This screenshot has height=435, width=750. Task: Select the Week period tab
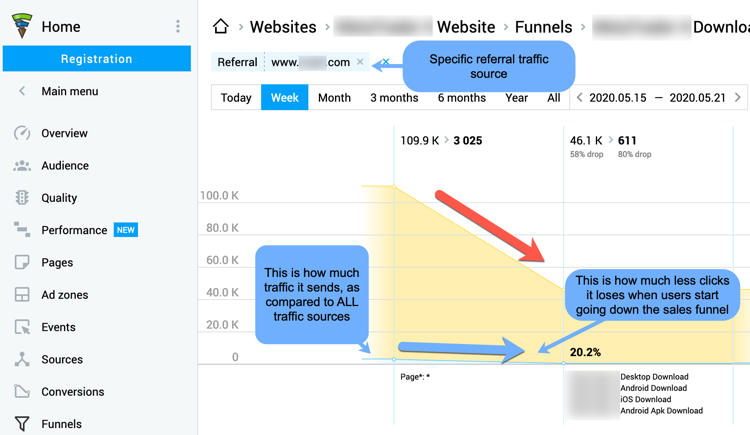tap(285, 98)
